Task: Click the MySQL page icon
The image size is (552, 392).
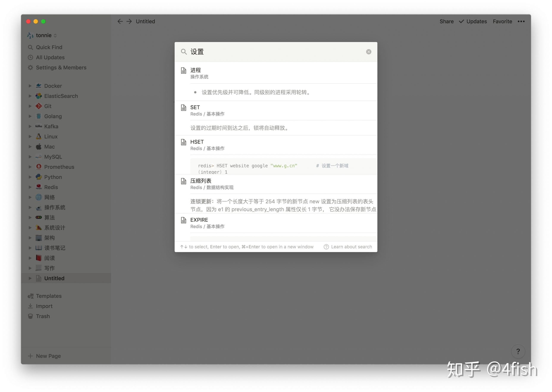Action: [38, 157]
